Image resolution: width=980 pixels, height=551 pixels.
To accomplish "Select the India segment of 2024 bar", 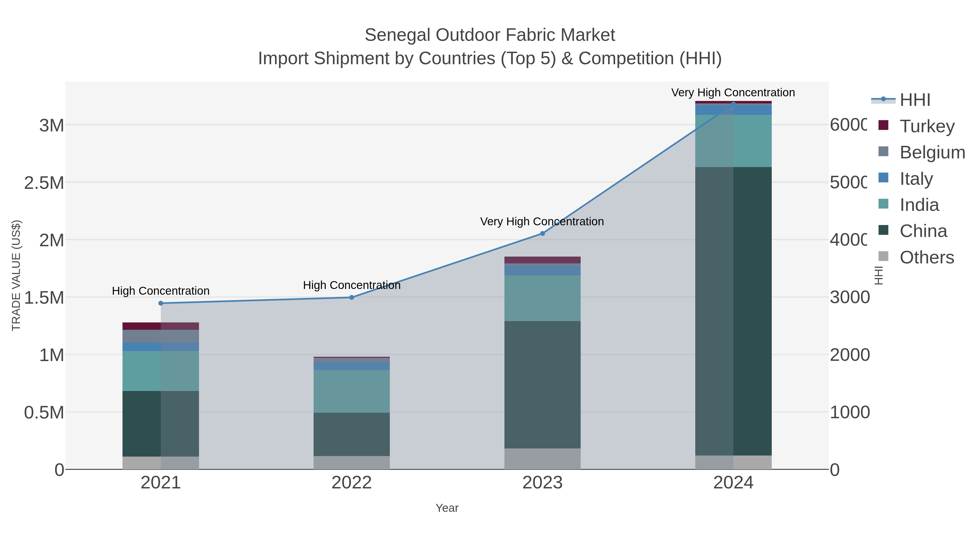I will tap(733, 141).
